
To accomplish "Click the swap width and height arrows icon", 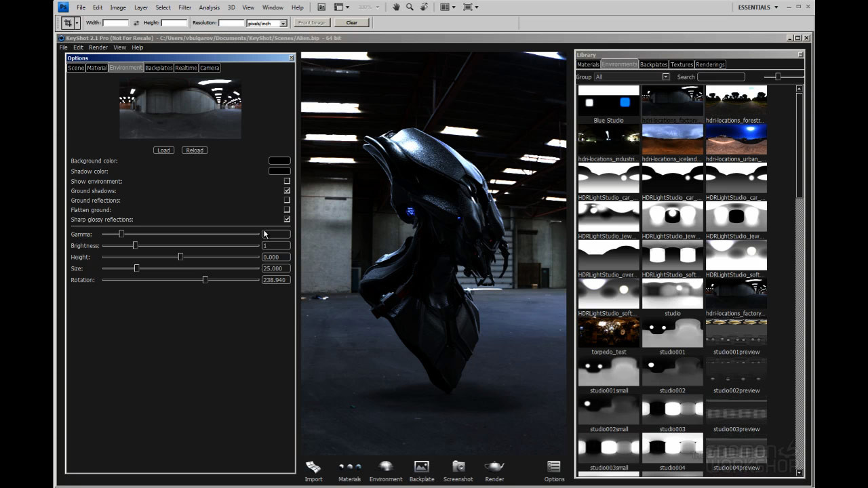I will tap(136, 23).
